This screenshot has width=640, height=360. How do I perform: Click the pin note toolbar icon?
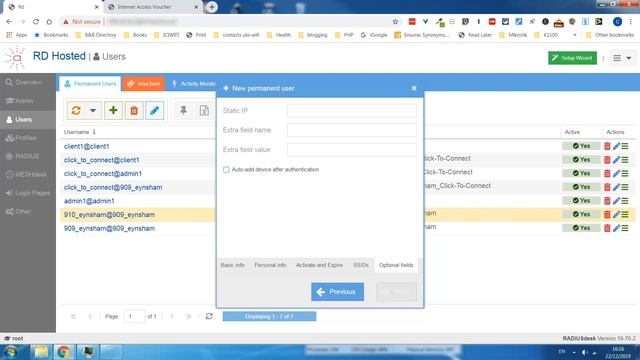coord(183,110)
